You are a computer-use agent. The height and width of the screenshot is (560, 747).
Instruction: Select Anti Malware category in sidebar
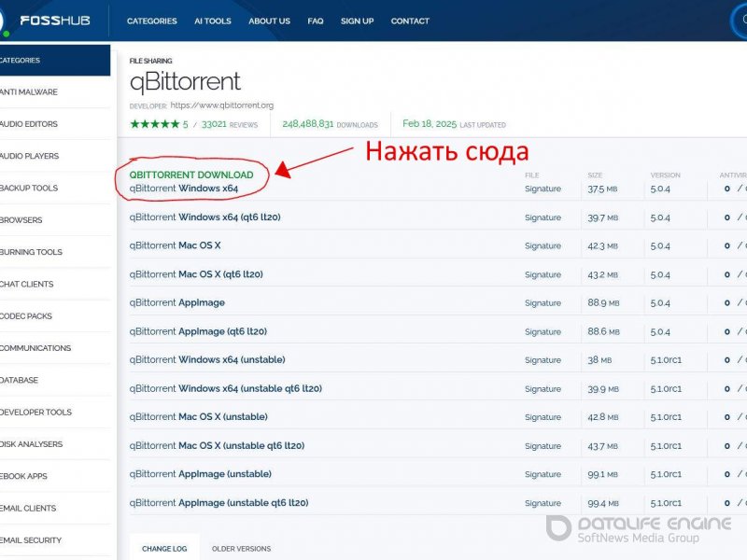point(29,91)
